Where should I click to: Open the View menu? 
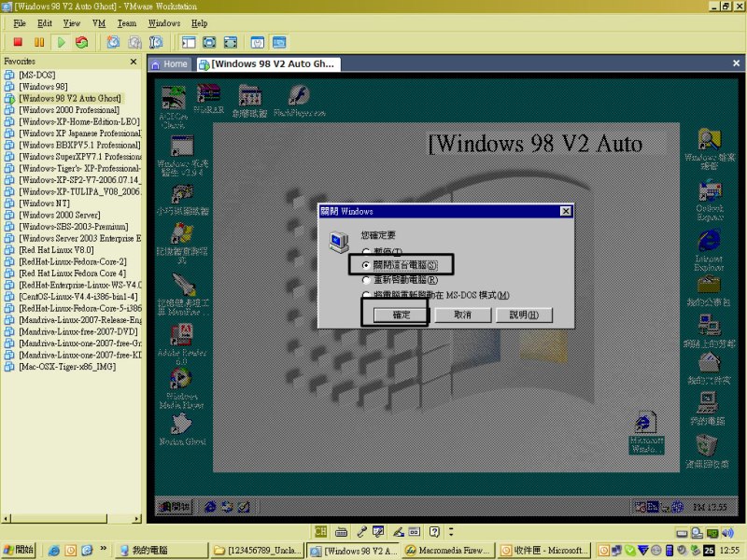pos(72,23)
